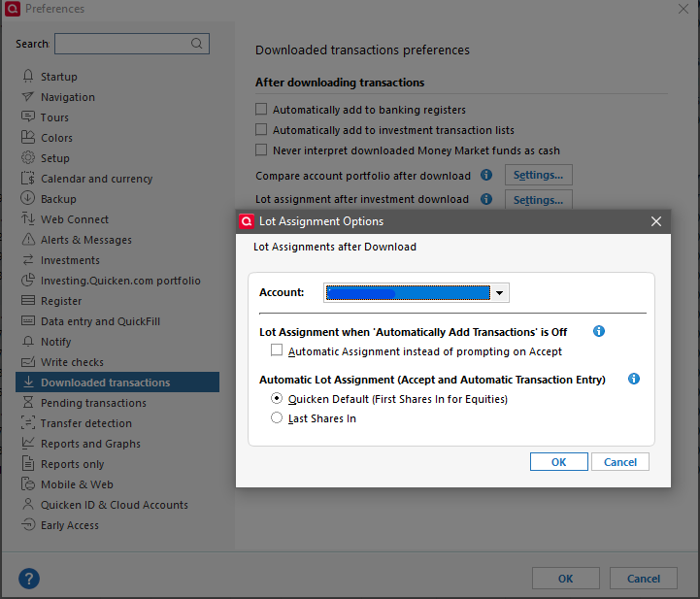Open Settings for Compare account portfolio
The image size is (700, 599).
(x=539, y=175)
